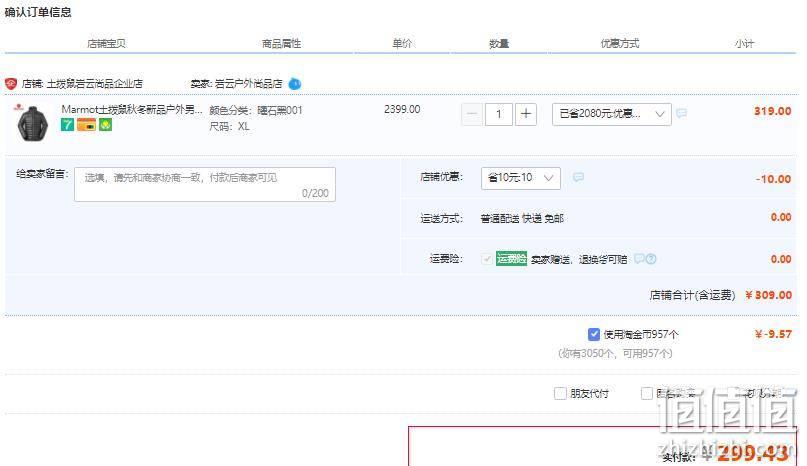Image resolution: width=807 pixels, height=466 pixels.
Task: Click the comment icon beside the shop coupon dropdown
Action: click(578, 177)
